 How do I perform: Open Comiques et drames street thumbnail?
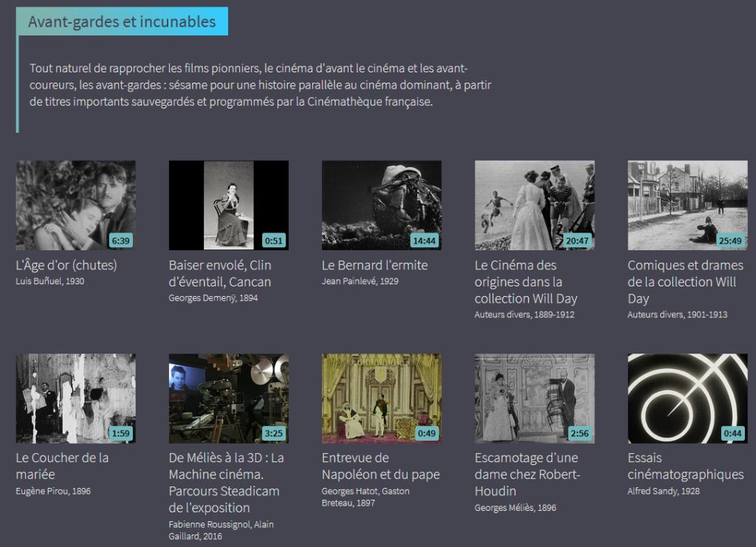[x=687, y=204]
